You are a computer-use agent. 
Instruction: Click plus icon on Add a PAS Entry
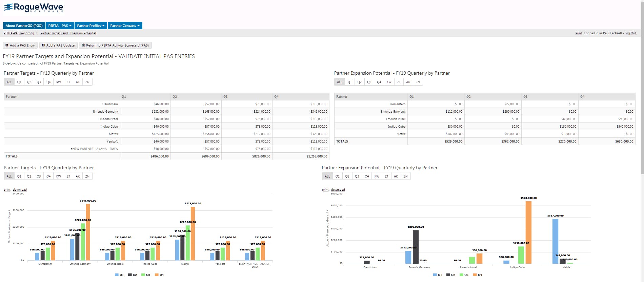(7, 45)
